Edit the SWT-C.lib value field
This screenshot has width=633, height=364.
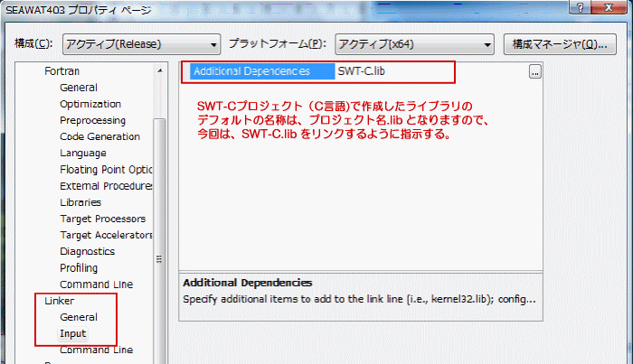click(430, 71)
